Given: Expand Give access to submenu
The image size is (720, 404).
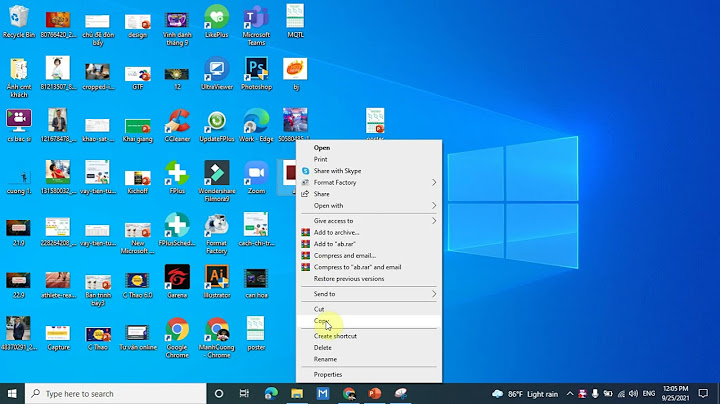Looking at the screenshot, I should [370, 221].
